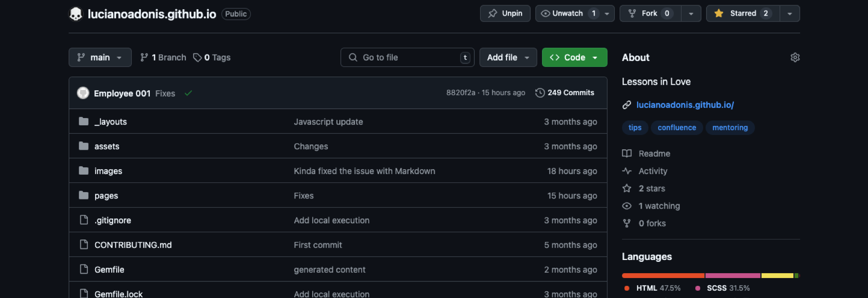Click the star icon next to 2 stars
Screen dimensions: 868x298
pyautogui.click(x=627, y=188)
